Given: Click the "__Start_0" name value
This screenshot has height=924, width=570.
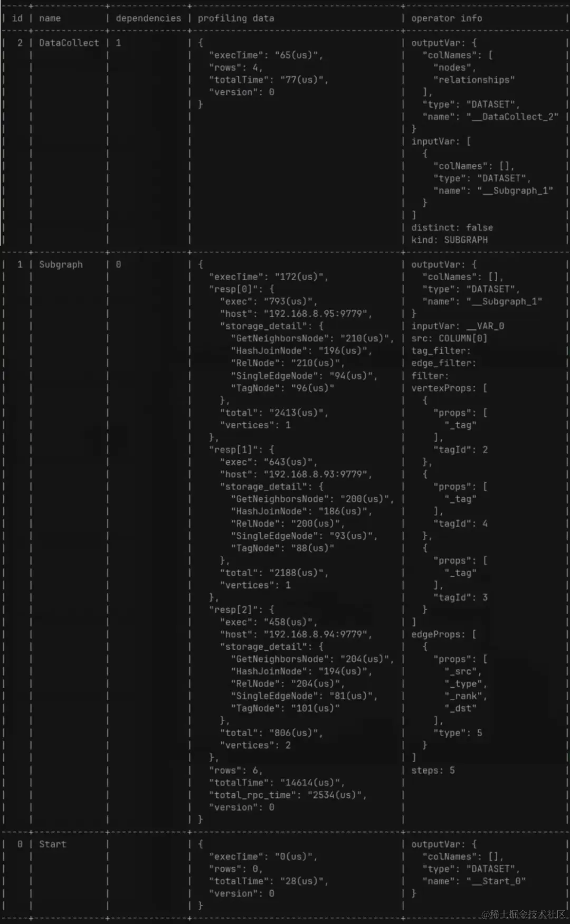Looking at the screenshot, I should click(496, 881).
